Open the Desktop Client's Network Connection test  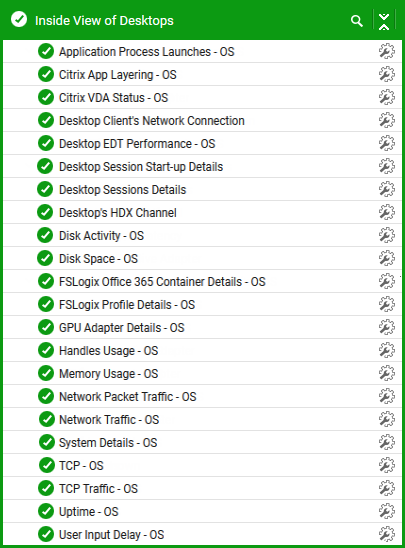click(x=152, y=121)
